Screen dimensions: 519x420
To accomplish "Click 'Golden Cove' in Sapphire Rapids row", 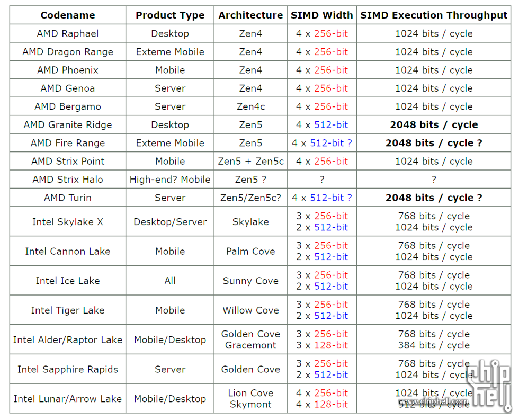I will tap(250, 369).
